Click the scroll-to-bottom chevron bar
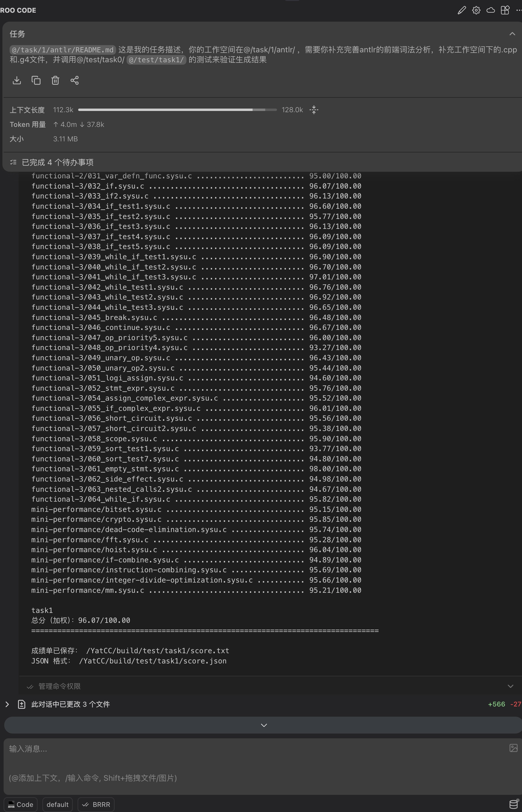The height and width of the screenshot is (812, 522). click(x=264, y=725)
